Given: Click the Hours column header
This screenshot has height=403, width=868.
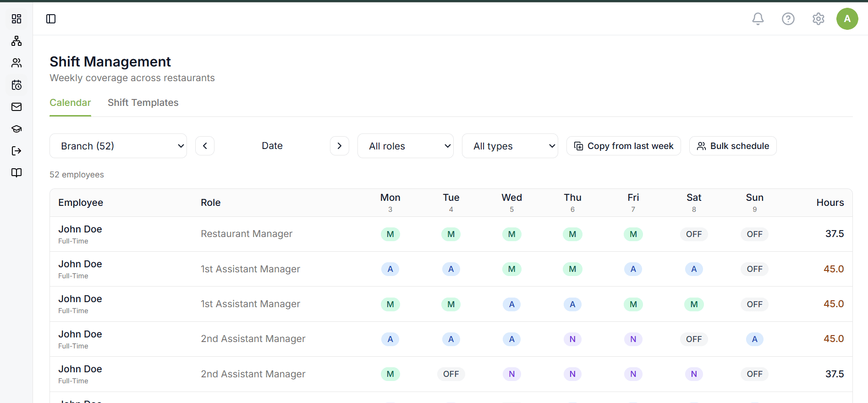Looking at the screenshot, I should 830,203.
